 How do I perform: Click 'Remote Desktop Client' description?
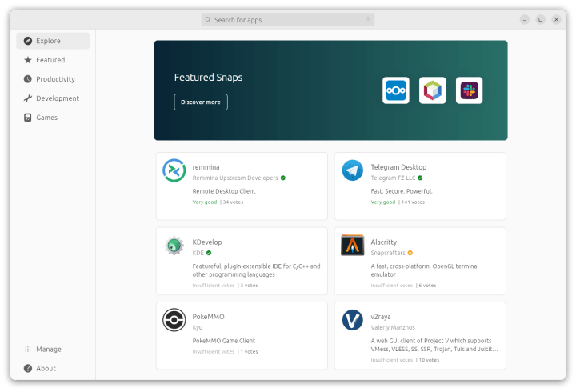click(224, 191)
